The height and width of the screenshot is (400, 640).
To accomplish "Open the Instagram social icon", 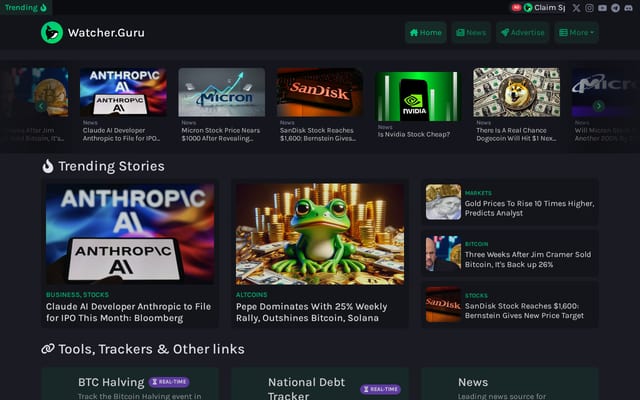I will point(589,8).
